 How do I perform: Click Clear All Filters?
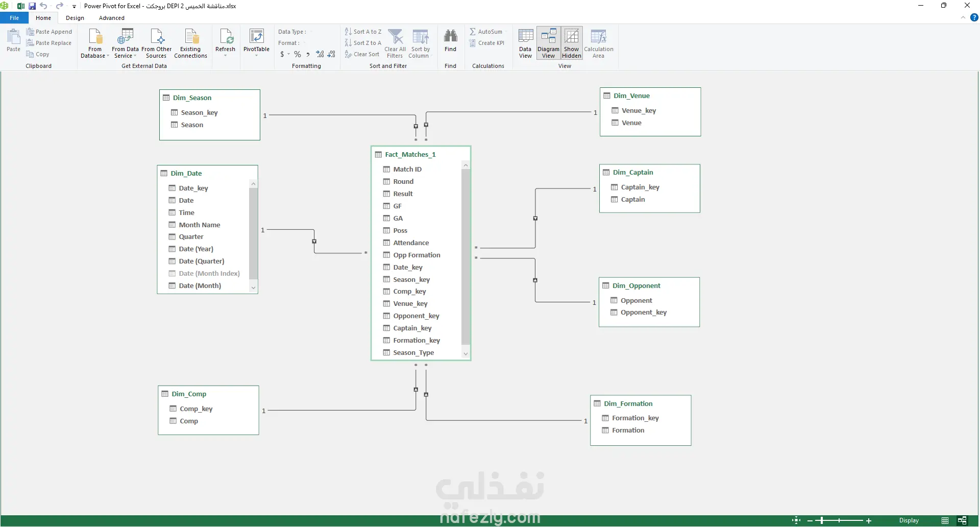tap(395, 43)
